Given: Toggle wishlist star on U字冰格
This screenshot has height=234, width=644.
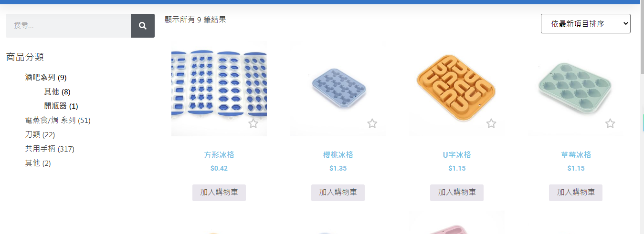Looking at the screenshot, I should coord(491,124).
